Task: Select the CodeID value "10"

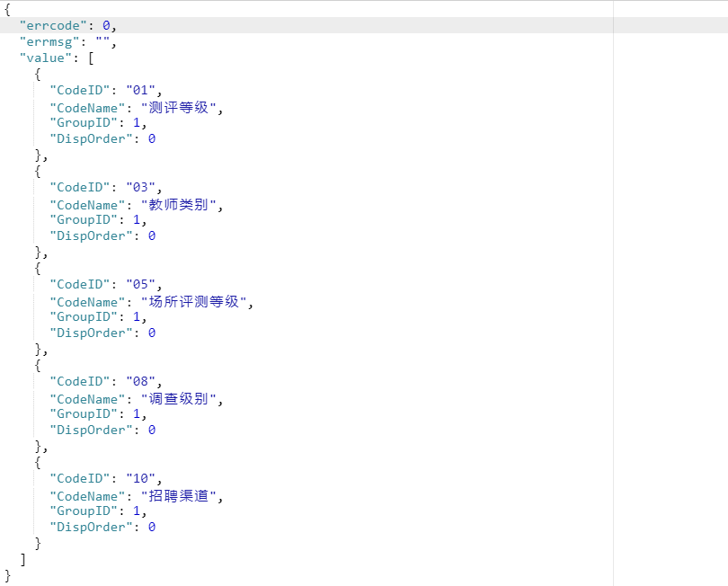Action: coord(141,478)
